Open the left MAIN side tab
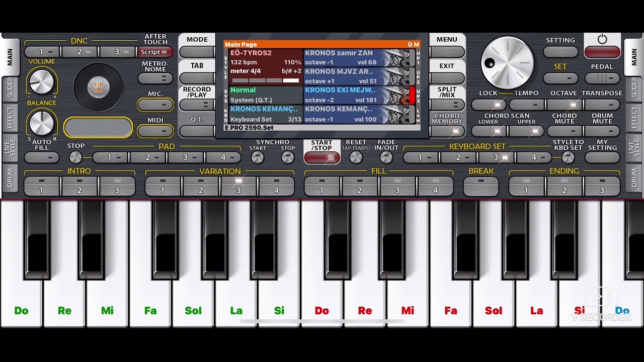The image size is (644, 362). point(10,57)
